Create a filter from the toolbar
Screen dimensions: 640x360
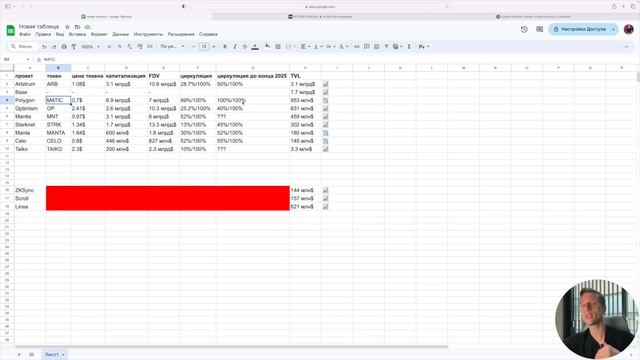pyautogui.click(x=386, y=47)
